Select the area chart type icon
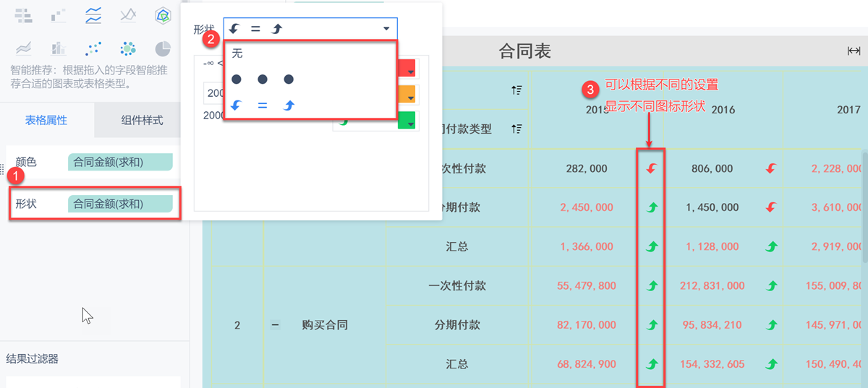Image resolution: width=868 pixels, height=388 pixels. click(x=24, y=48)
